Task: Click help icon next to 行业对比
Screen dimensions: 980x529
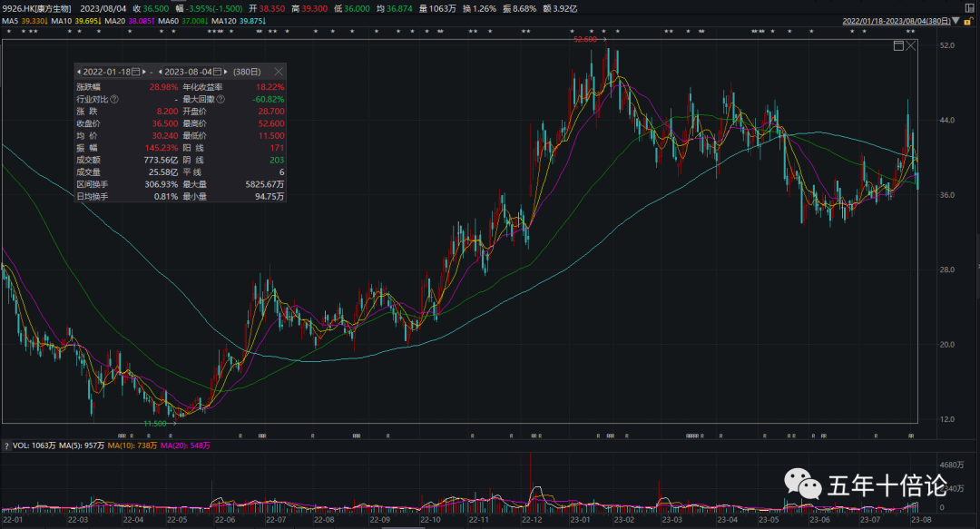Action: 114,99
